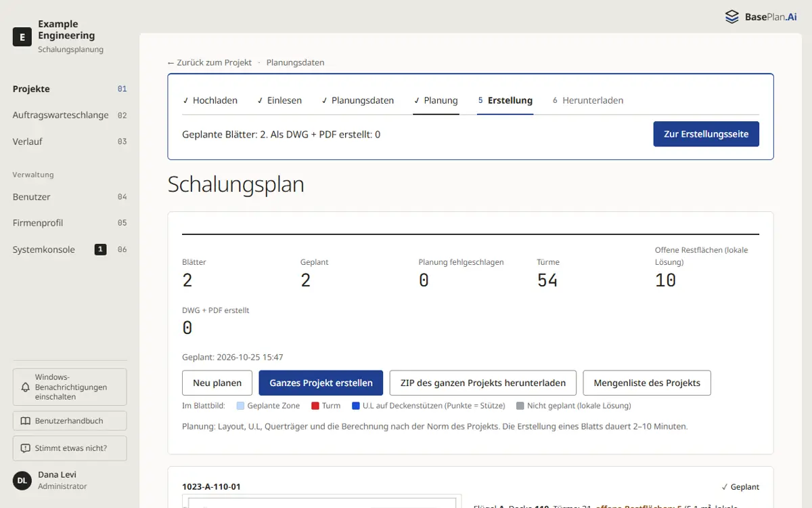Click the gray "Nicht geplant" legend swatch

(x=520, y=406)
